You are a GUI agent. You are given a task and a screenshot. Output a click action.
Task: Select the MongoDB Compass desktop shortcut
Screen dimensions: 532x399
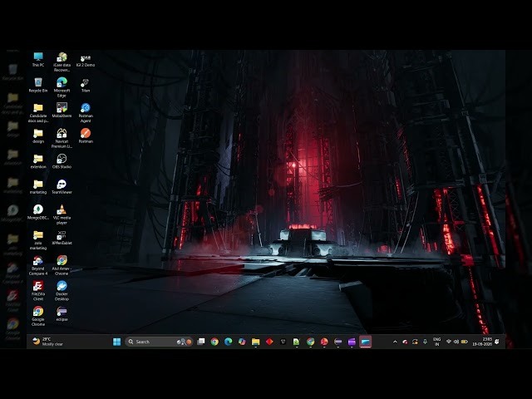point(38,213)
